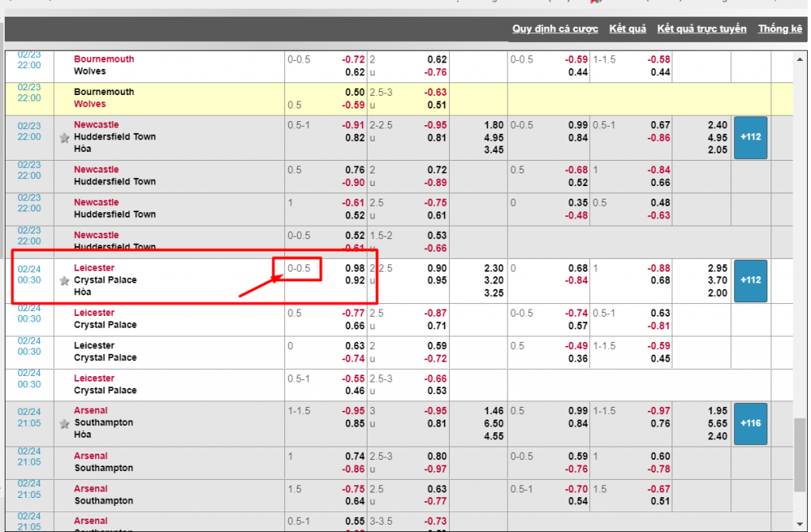Select Crystal Palace handicap odds 0.92

[355, 281]
